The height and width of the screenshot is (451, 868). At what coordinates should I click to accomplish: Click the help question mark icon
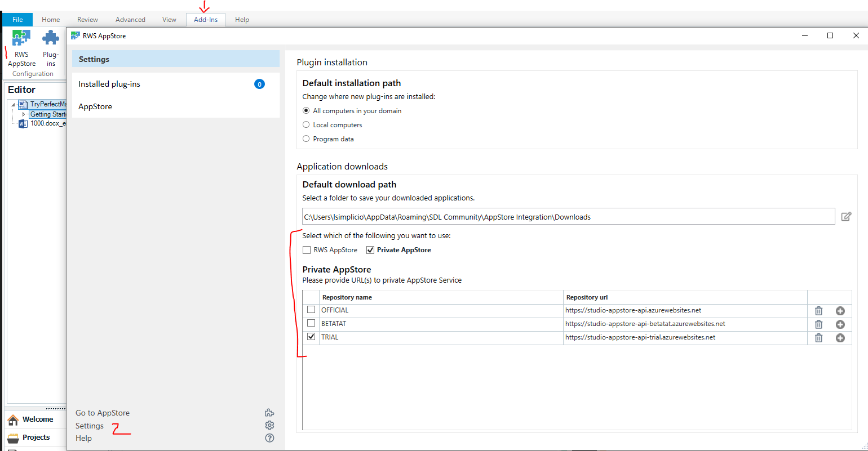(269, 438)
